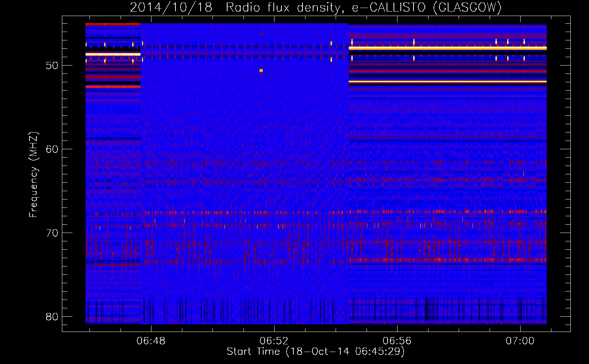This screenshot has width=589, height=364.
Task: Click the 06:52 time tick label
Action: click(x=274, y=341)
